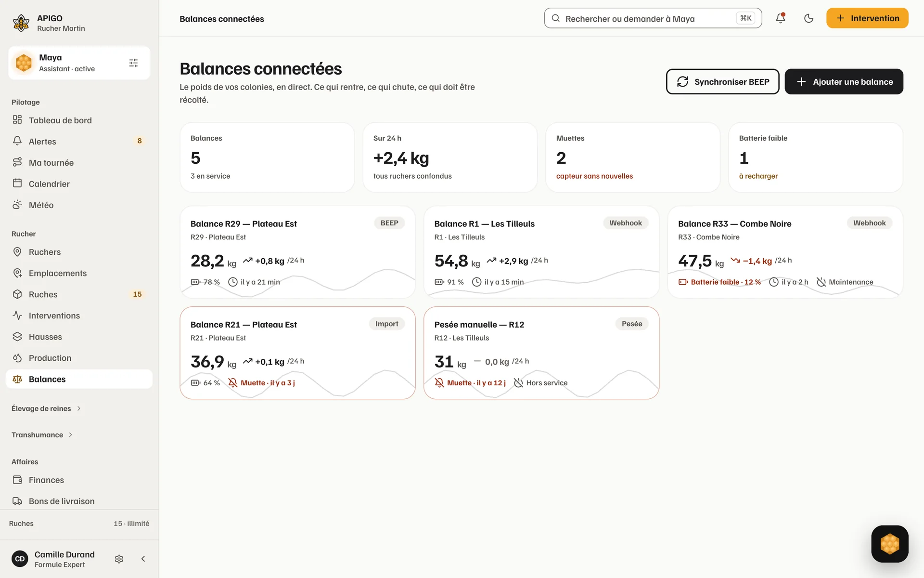Click the Production droplet icon
The width and height of the screenshot is (924, 578).
17,358
